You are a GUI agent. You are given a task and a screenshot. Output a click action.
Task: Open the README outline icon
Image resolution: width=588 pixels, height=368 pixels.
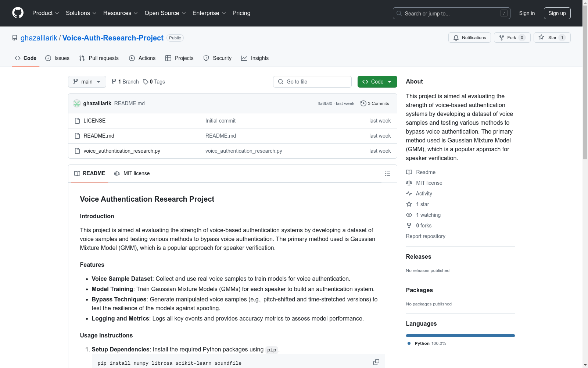[x=388, y=174]
